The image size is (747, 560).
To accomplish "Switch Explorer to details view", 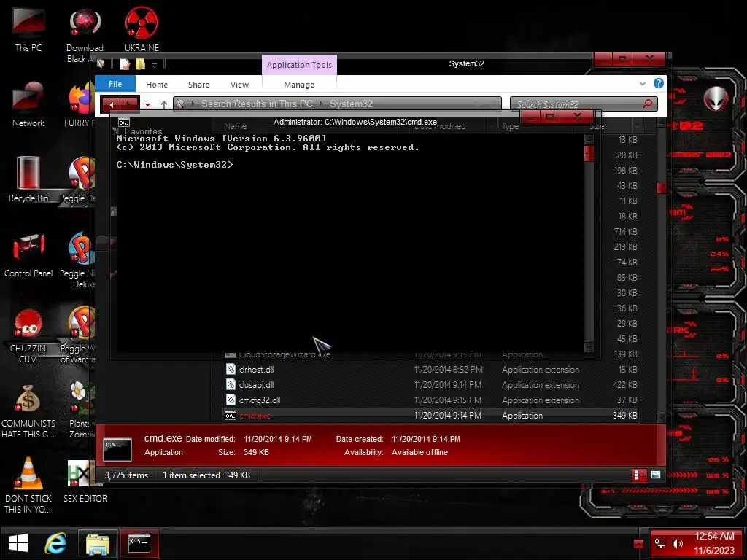I will pyautogui.click(x=639, y=475).
